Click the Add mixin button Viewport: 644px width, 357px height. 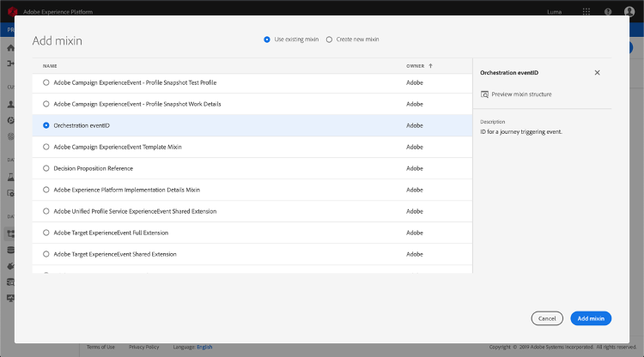click(x=591, y=318)
